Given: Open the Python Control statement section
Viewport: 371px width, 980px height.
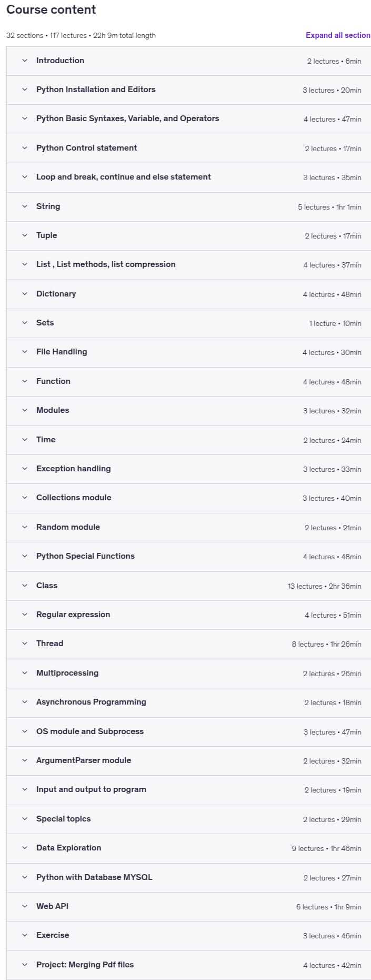Looking at the screenshot, I should coord(188,149).
